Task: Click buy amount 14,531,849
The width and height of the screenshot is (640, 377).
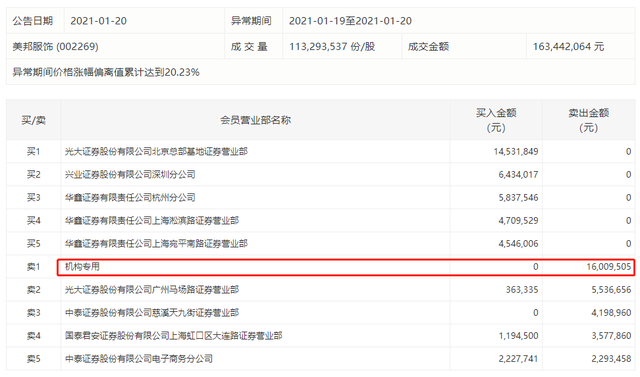Action: pyautogui.click(x=516, y=151)
